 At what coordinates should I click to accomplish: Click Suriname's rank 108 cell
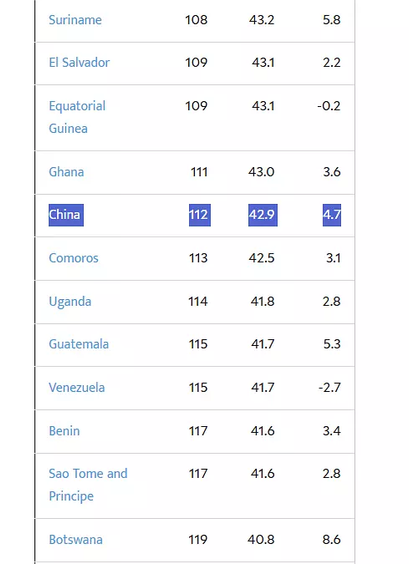coord(196,20)
